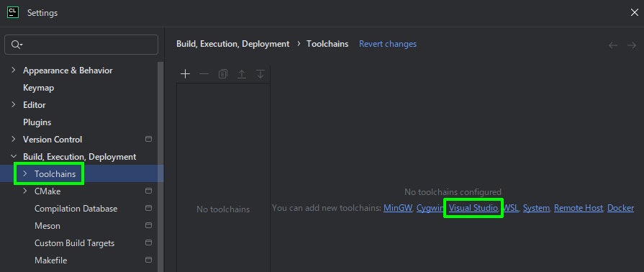This screenshot has width=644, height=272.
Task: Expand the Editor section
Action: click(x=14, y=105)
